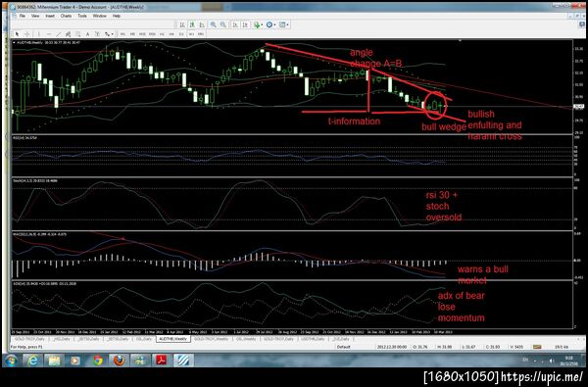Zoom in on the chart
588x387 pixels.
coord(213,24)
